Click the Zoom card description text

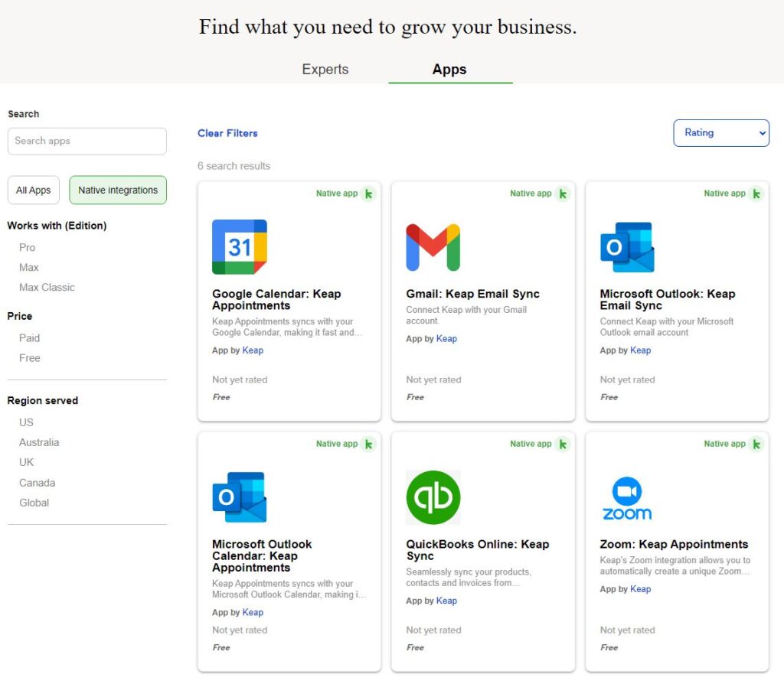675,566
